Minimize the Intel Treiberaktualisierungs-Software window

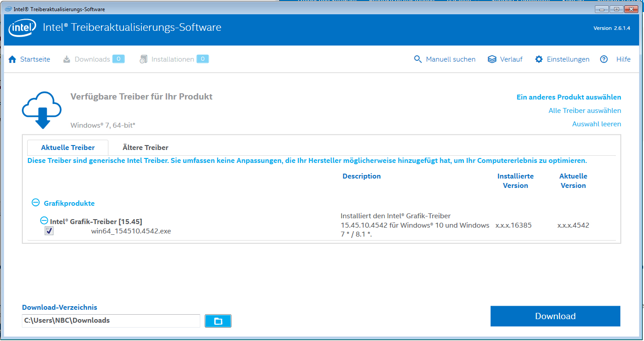tap(602, 9)
